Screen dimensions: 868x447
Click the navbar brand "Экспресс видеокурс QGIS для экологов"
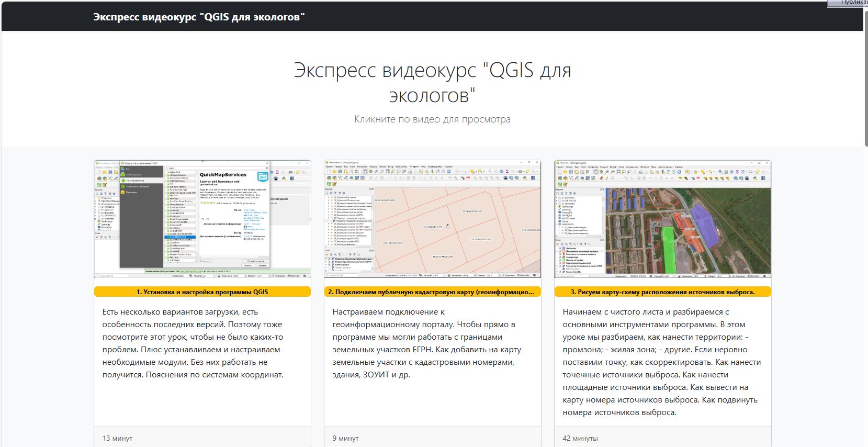coord(199,17)
